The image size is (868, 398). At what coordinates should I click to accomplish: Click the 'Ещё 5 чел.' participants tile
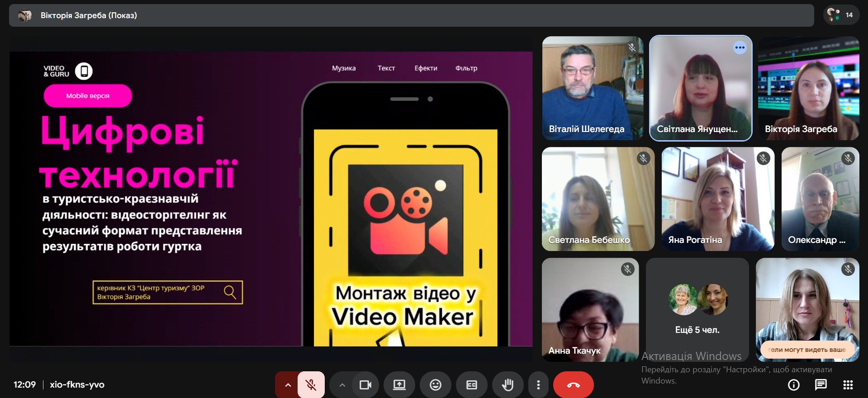(x=697, y=310)
